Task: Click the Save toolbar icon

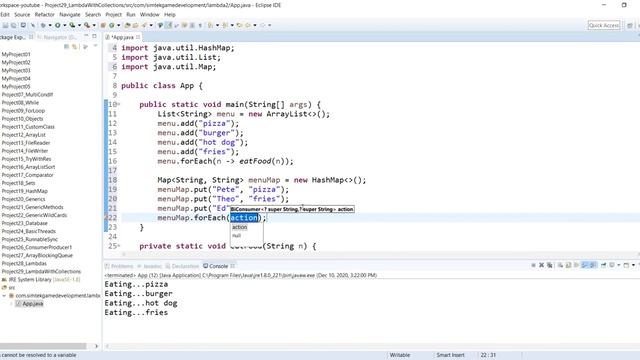Action: click(x=5, y=25)
